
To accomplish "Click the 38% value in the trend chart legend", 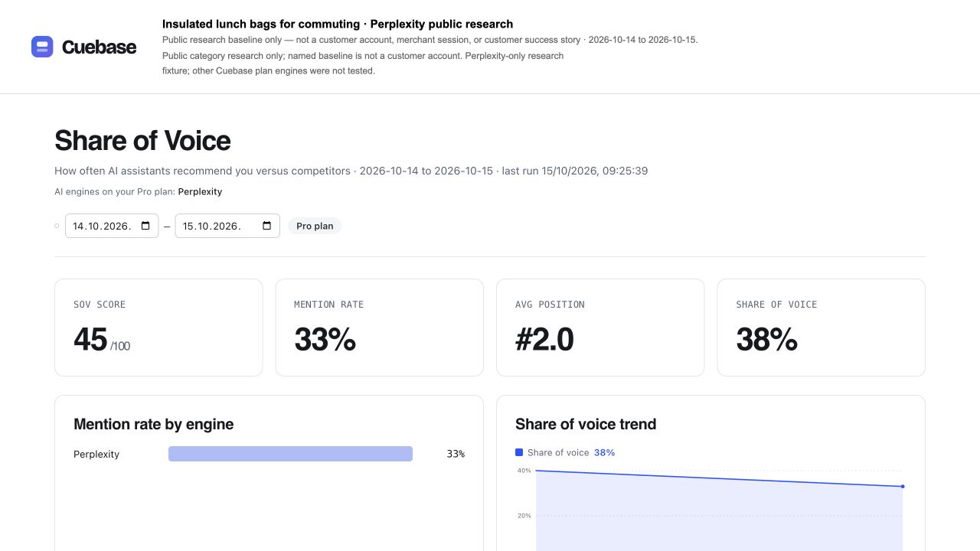I will [x=604, y=452].
